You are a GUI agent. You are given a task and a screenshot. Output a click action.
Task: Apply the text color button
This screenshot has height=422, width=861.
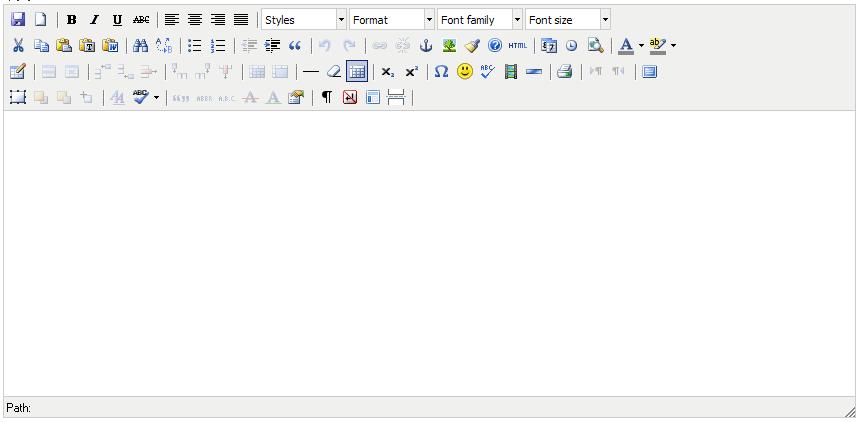click(626, 46)
